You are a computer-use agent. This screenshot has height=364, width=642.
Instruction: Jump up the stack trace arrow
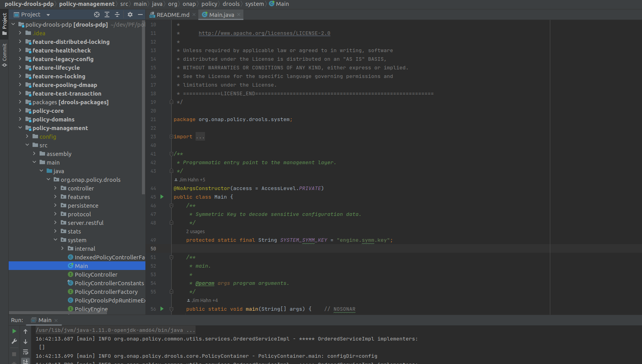click(x=25, y=331)
